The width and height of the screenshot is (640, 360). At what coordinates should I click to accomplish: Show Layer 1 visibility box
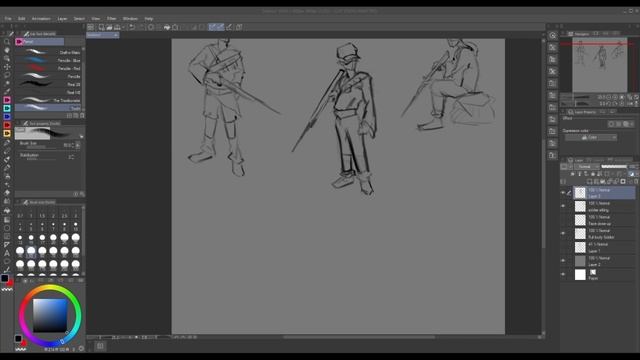tap(563, 247)
